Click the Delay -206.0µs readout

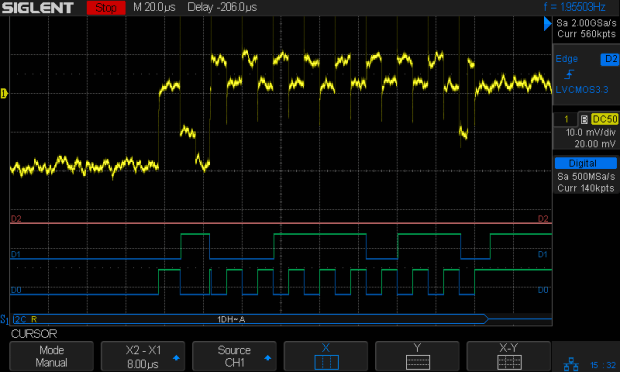222,7
